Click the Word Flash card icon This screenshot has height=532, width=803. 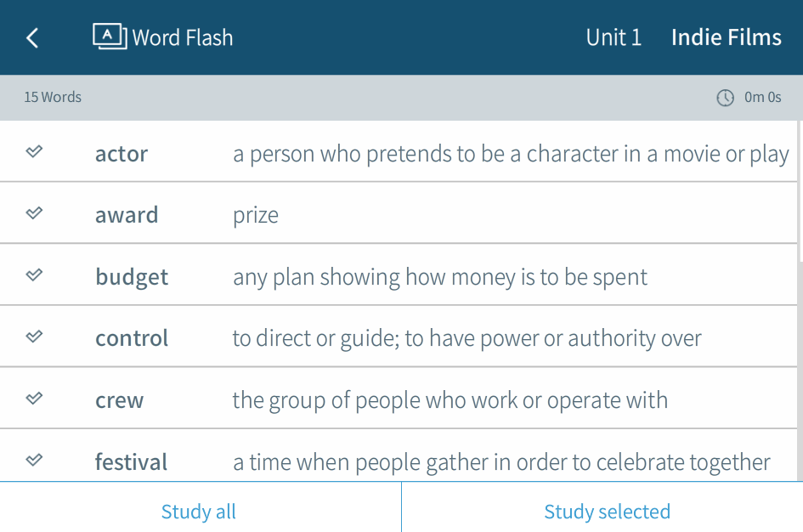[x=110, y=37]
